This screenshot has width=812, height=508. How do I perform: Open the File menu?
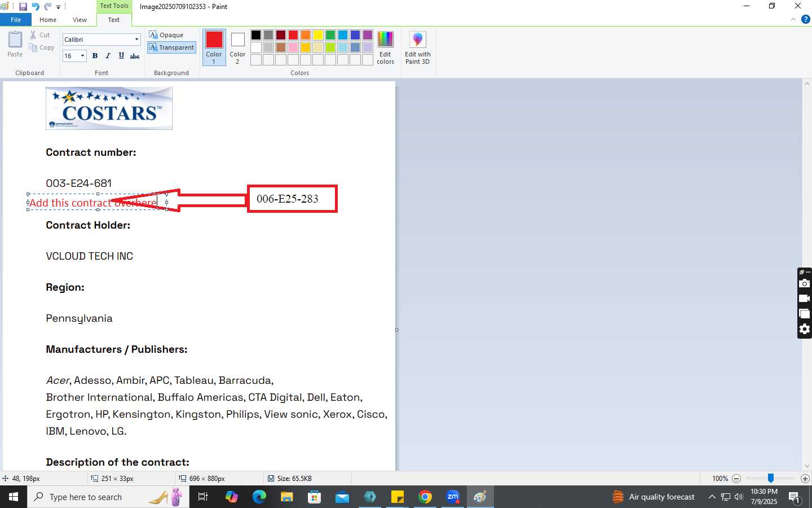click(16, 20)
